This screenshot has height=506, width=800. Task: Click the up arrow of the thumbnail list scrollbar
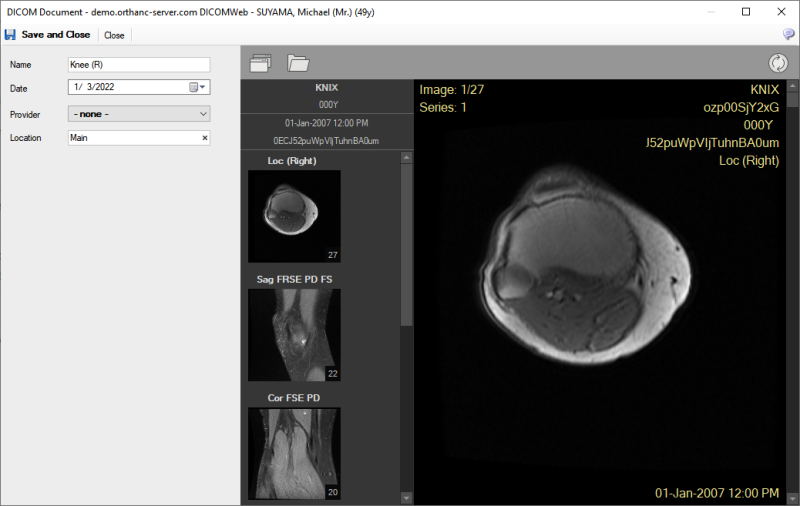point(406,158)
